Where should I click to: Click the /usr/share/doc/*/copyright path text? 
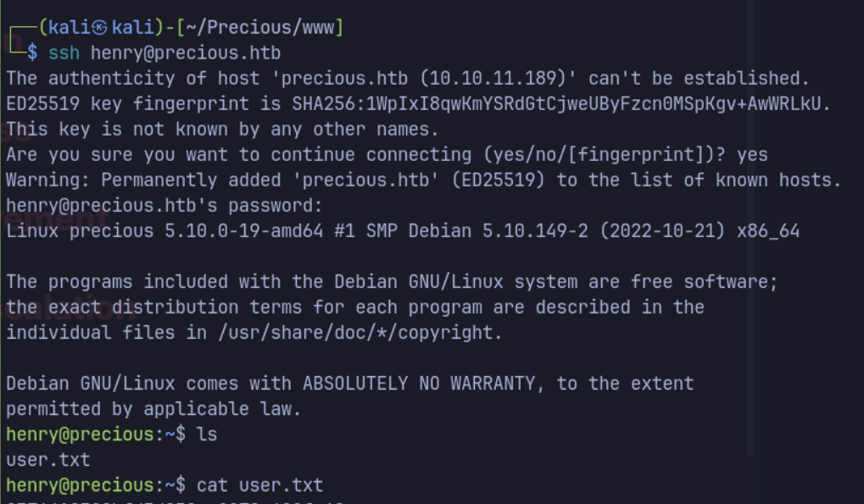(x=356, y=333)
